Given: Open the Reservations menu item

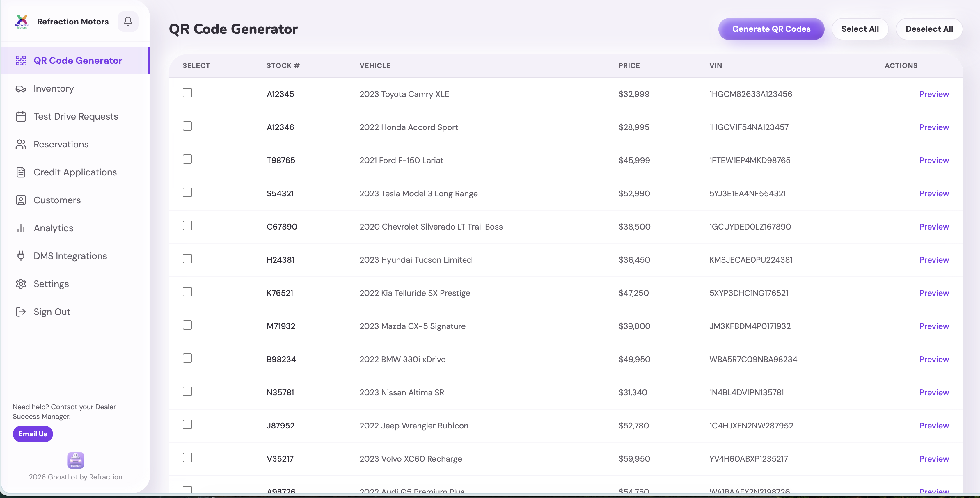Looking at the screenshot, I should (61, 145).
